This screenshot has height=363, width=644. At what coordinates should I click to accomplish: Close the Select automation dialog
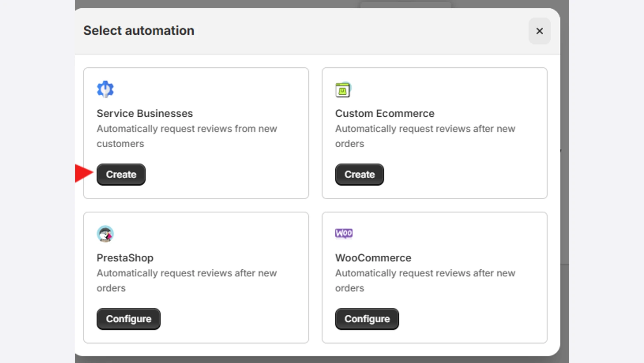(x=540, y=31)
